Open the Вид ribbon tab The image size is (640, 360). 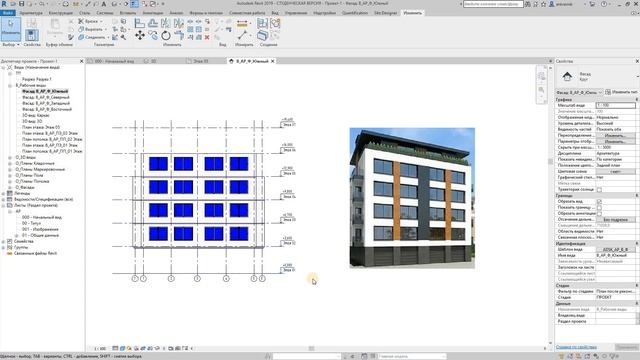pos(275,13)
